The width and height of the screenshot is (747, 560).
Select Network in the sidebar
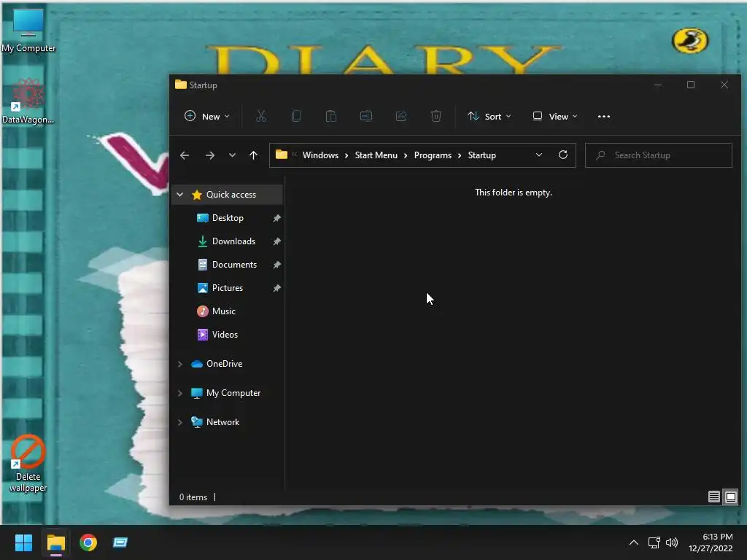click(x=222, y=422)
